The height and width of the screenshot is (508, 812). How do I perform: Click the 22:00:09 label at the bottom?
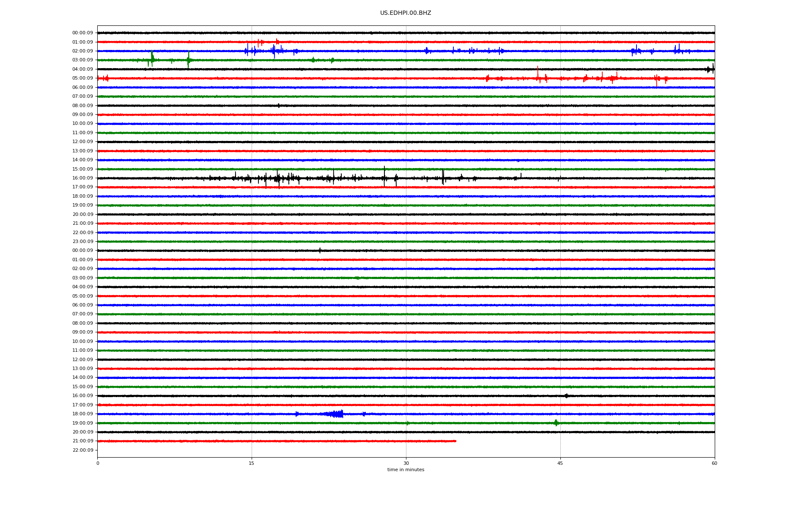82,450
